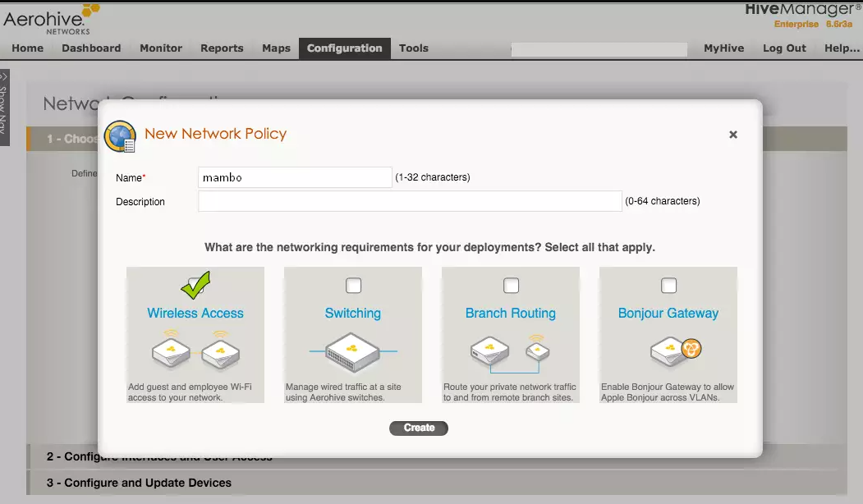Click the Wireless Access access points illustration
This screenshot has width=863, height=504.
tap(195, 350)
